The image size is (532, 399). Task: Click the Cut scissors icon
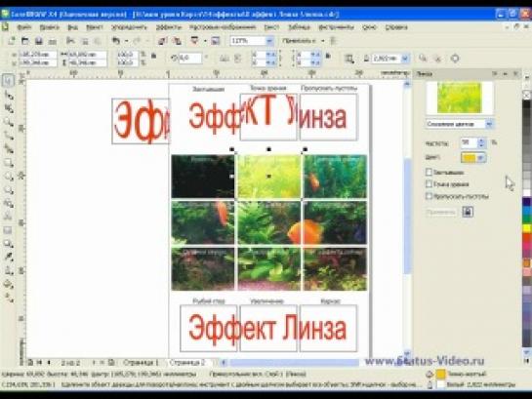point(70,41)
